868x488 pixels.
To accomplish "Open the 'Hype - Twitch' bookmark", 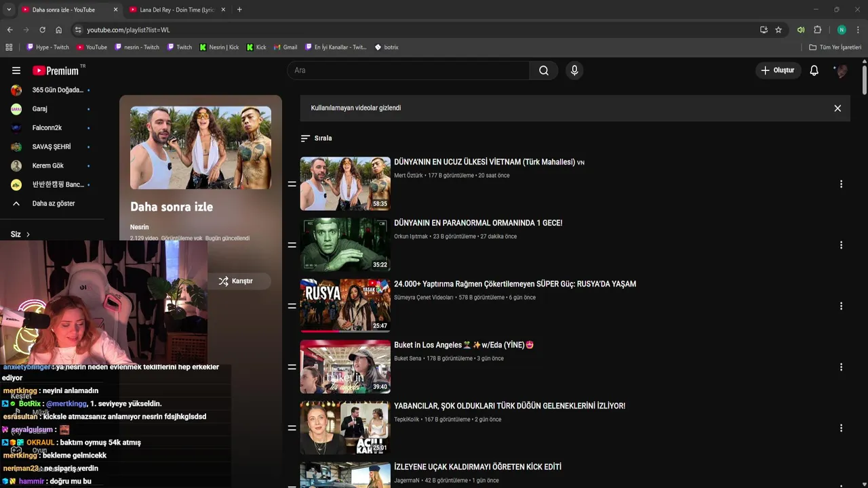I will (47, 47).
